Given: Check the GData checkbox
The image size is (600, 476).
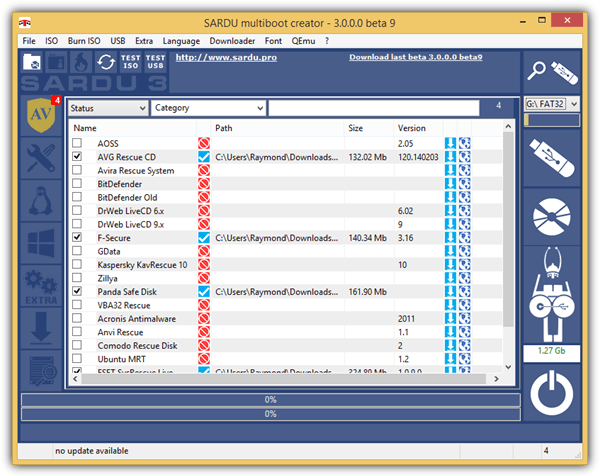Looking at the screenshot, I should pyautogui.click(x=77, y=251).
